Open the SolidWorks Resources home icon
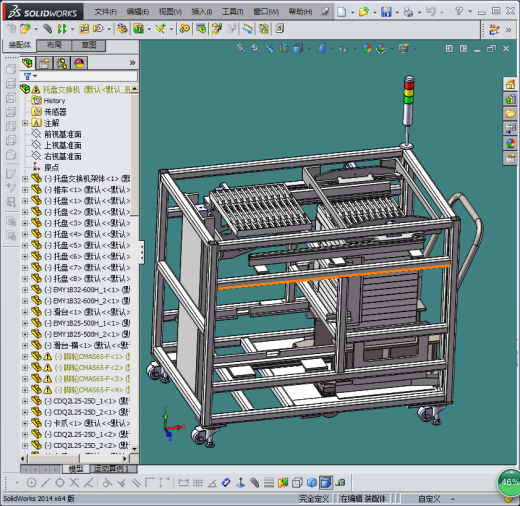 click(510, 84)
